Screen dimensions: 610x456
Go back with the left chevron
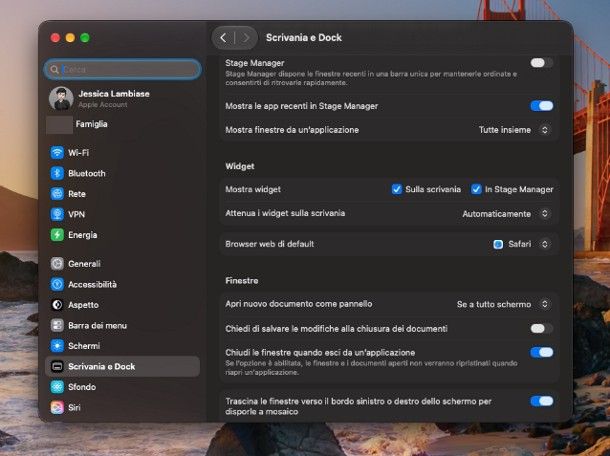(223, 38)
